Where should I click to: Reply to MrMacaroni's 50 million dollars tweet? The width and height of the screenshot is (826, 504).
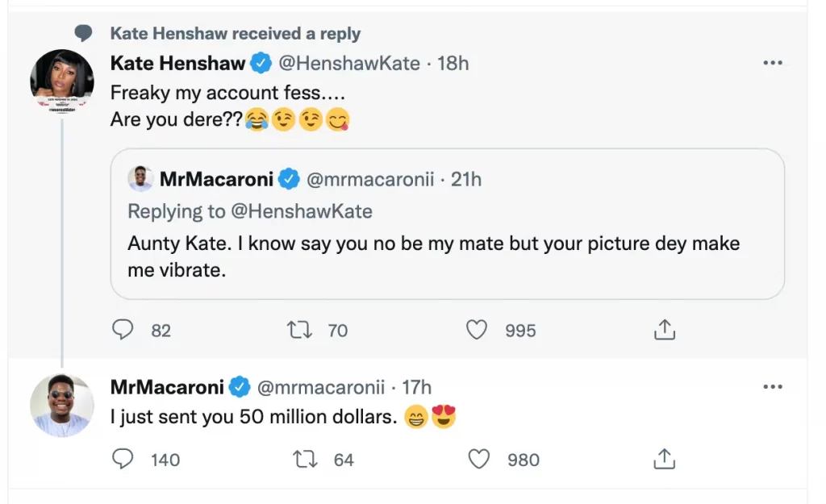122,459
